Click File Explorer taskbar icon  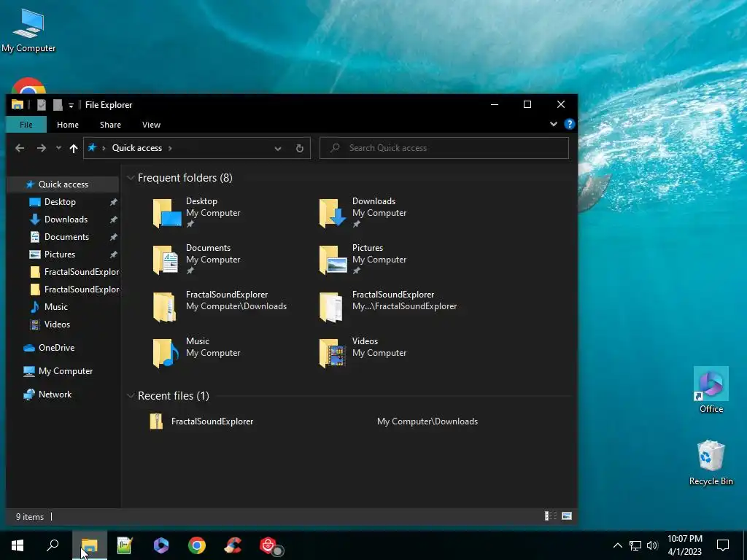coord(90,545)
